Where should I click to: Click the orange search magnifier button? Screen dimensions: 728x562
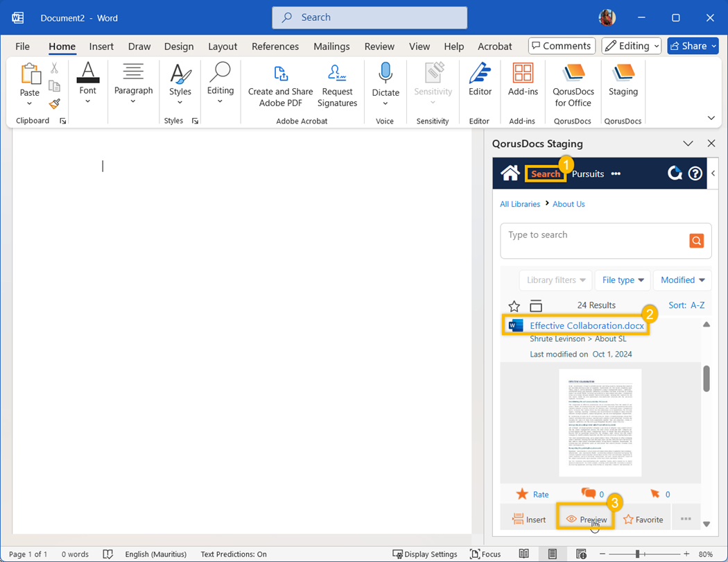(x=696, y=241)
